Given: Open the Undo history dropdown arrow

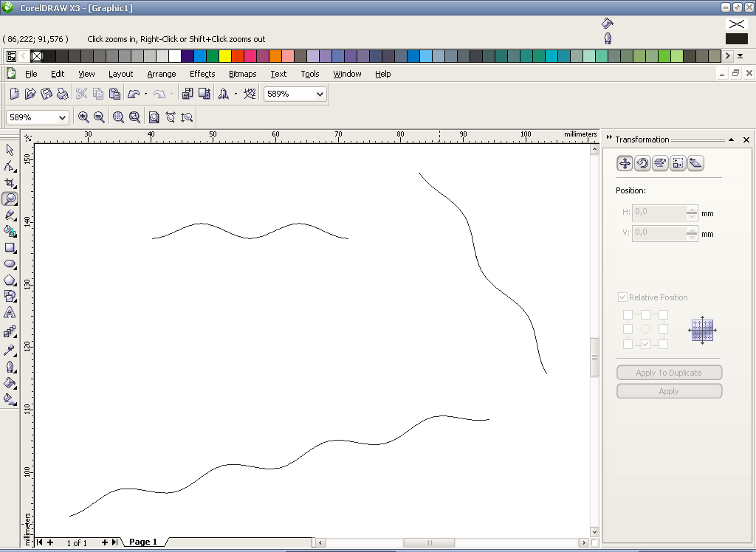Looking at the screenshot, I should (145, 94).
